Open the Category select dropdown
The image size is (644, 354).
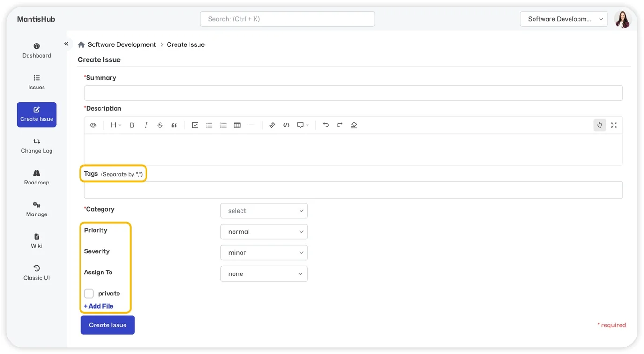264,211
